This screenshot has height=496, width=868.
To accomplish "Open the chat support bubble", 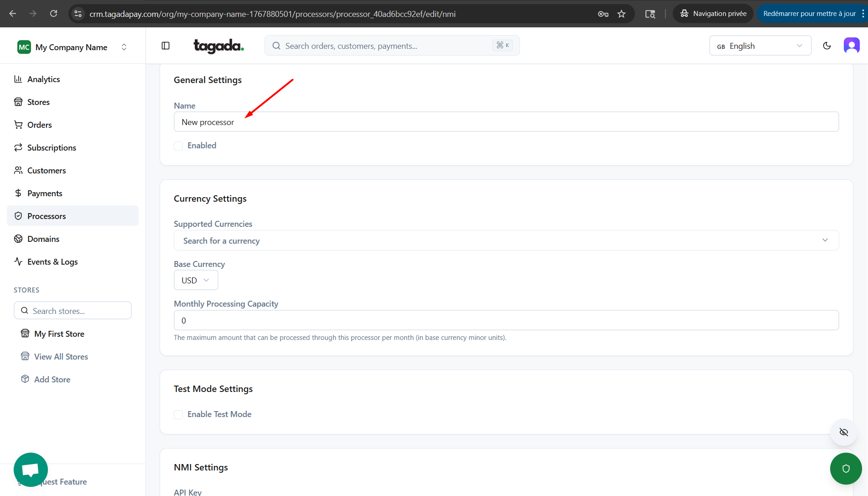I will point(31,470).
